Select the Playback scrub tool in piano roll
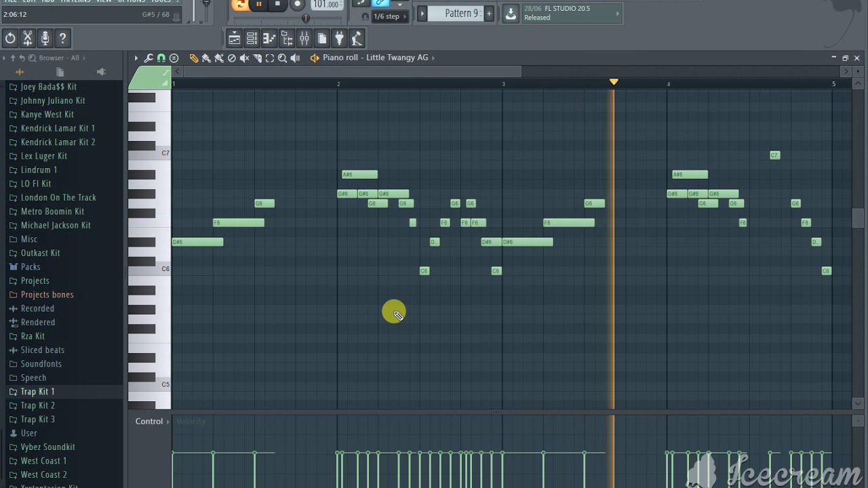This screenshot has width=868, height=488. [295, 58]
